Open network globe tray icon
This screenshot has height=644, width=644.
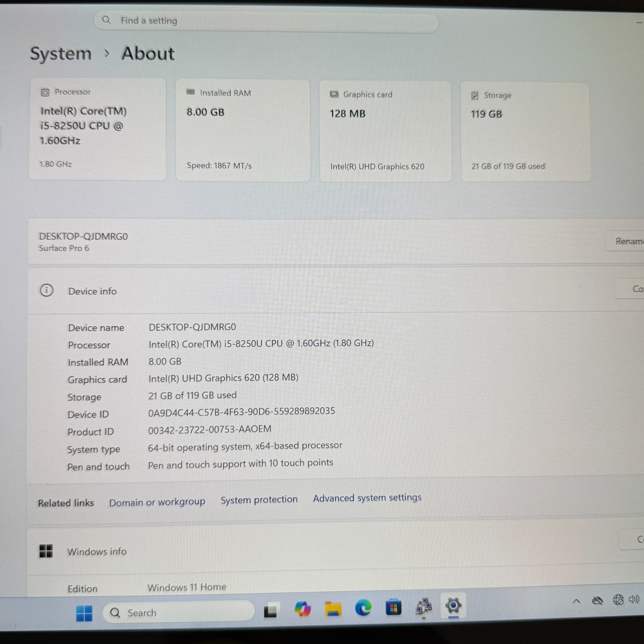click(618, 600)
